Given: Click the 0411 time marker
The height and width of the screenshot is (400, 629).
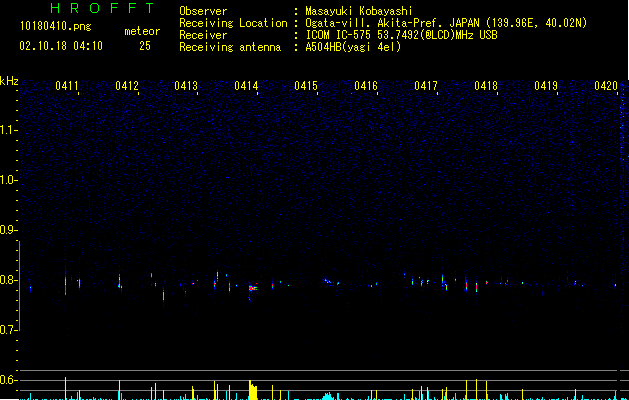Looking at the screenshot, I should point(67,86).
